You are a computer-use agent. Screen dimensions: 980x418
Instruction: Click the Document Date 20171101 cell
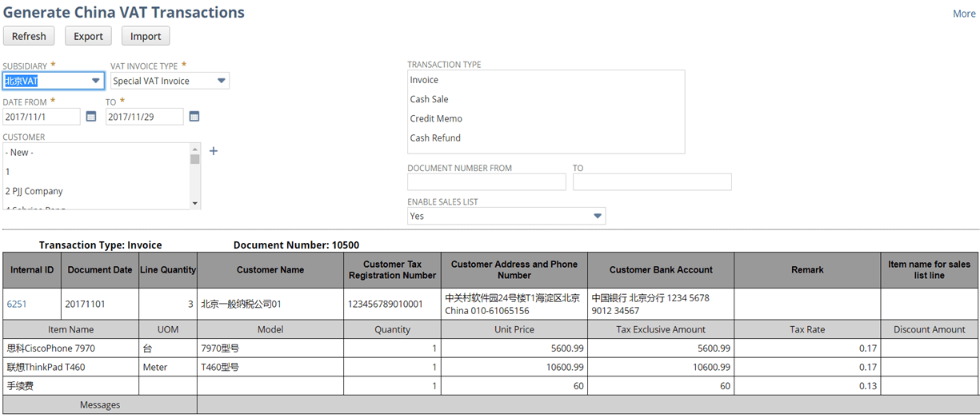coord(100,305)
